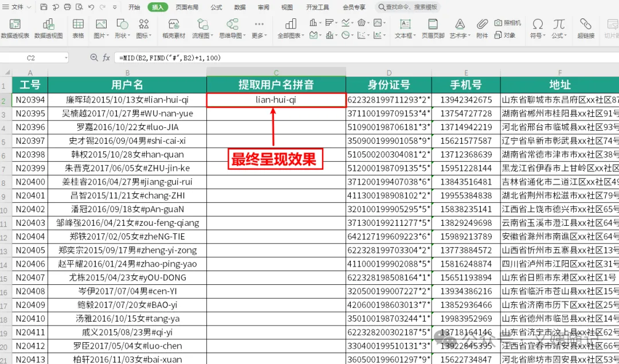Click the magnifier icon beside fx
This screenshot has height=364, width=619.
pyautogui.click(x=94, y=58)
